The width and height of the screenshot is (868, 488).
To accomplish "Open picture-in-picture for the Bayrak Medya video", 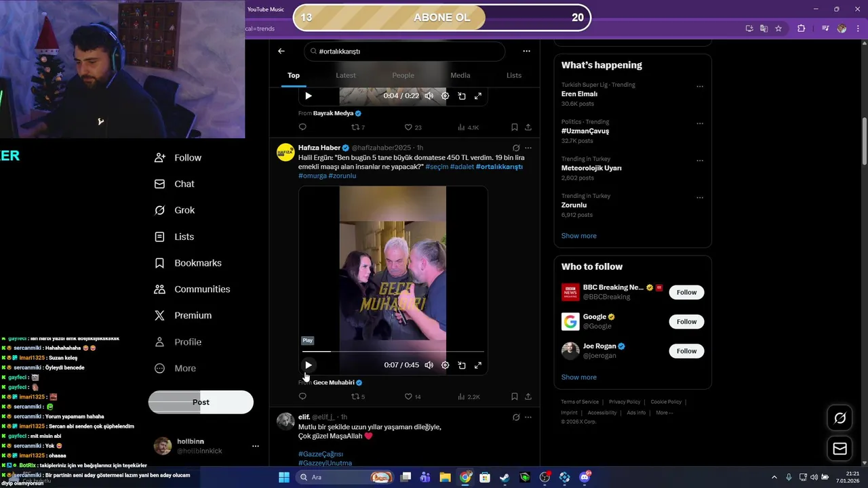I will [x=462, y=96].
